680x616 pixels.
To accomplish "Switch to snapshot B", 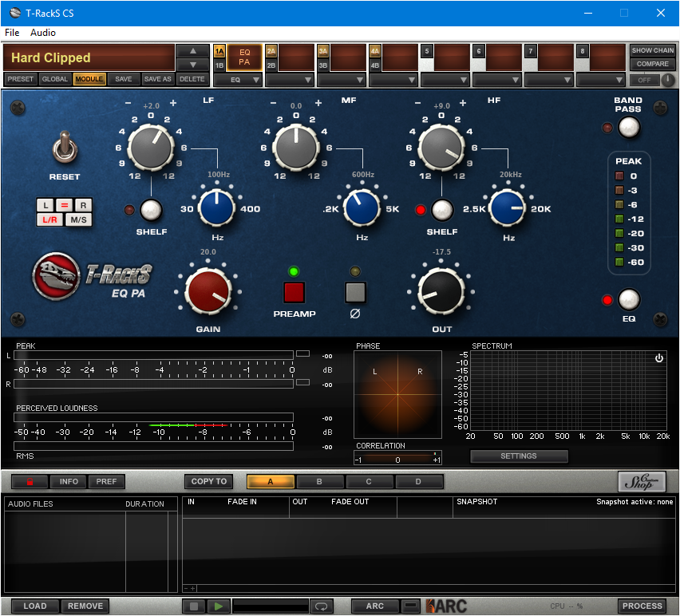I will coord(319,482).
